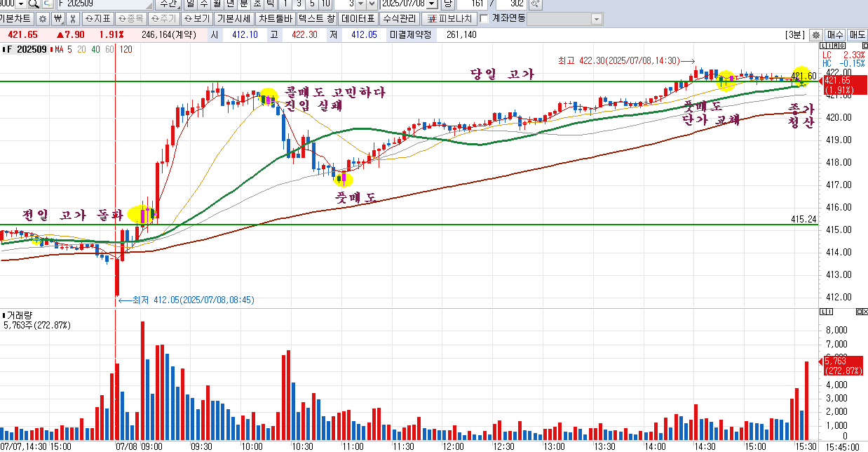Open the date 2025/07/08 dropdown
Screen dimensions: 868x452
pos(432,4)
